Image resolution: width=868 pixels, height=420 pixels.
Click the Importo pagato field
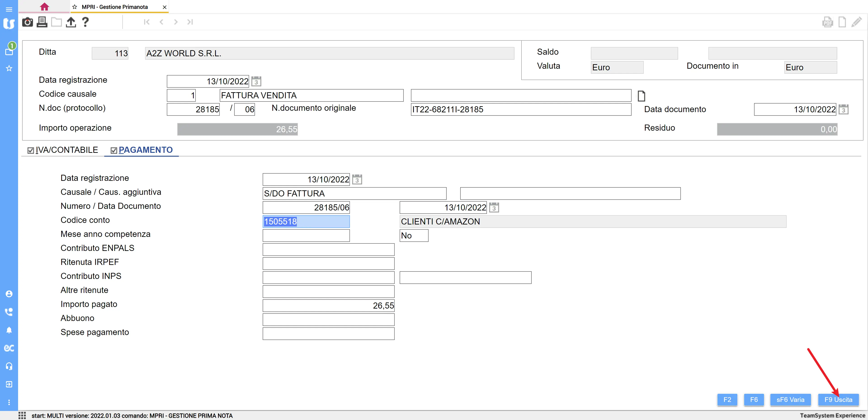[328, 305]
